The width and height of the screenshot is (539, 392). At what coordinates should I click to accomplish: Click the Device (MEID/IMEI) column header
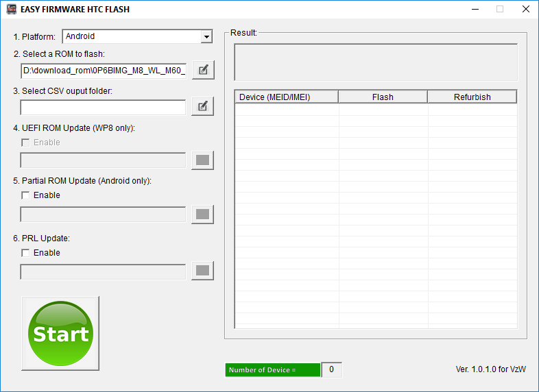coord(287,97)
